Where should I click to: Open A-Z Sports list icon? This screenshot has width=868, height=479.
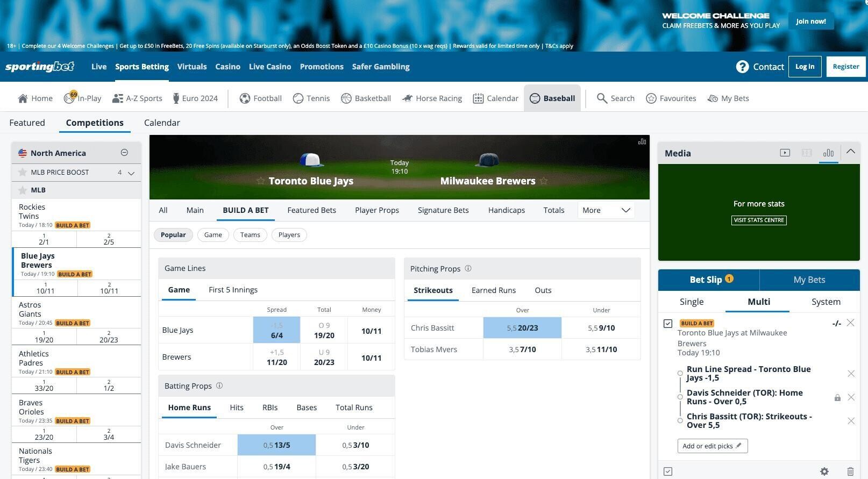pos(117,98)
